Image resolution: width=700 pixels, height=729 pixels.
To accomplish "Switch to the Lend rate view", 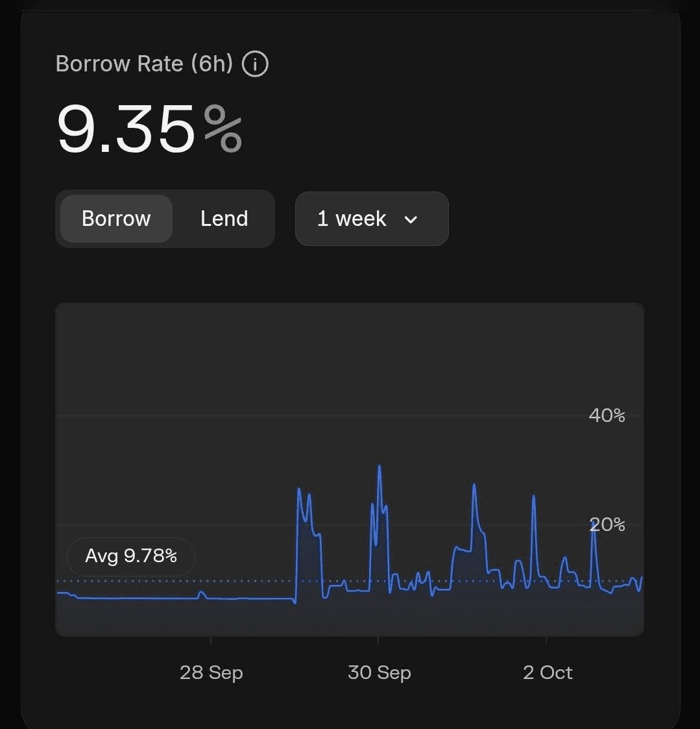I will click(x=224, y=219).
